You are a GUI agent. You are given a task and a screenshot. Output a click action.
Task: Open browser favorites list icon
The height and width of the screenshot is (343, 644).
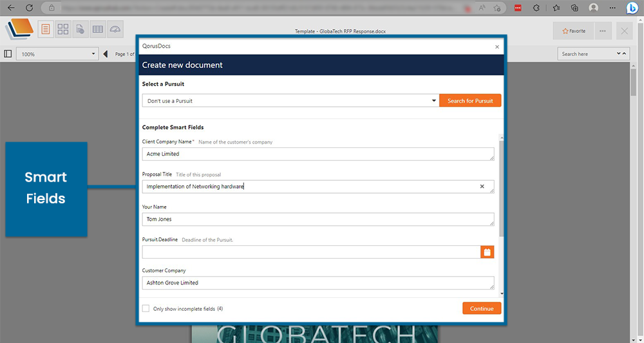tap(556, 8)
